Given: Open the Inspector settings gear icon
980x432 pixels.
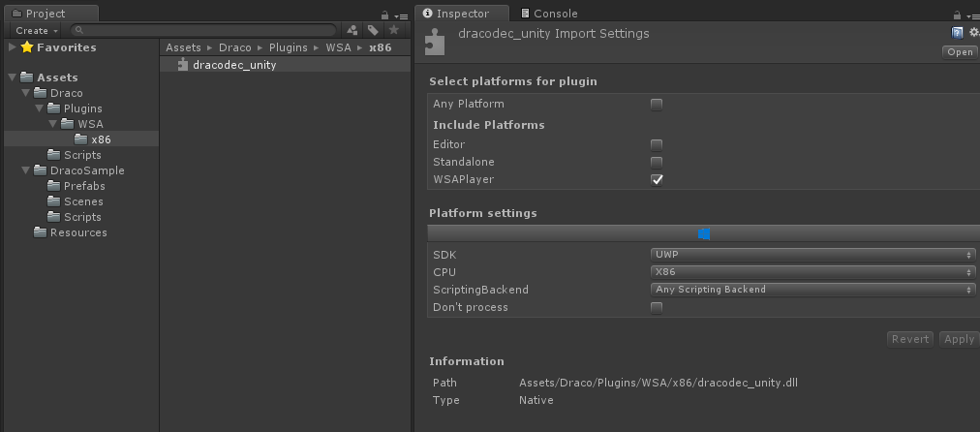Looking at the screenshot, I should 974,33.
